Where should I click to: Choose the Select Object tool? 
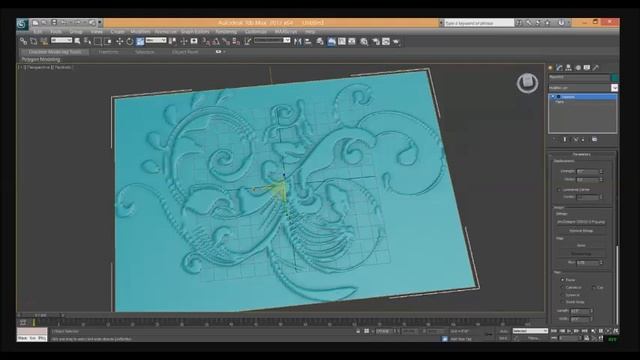[x=77, y=41]
